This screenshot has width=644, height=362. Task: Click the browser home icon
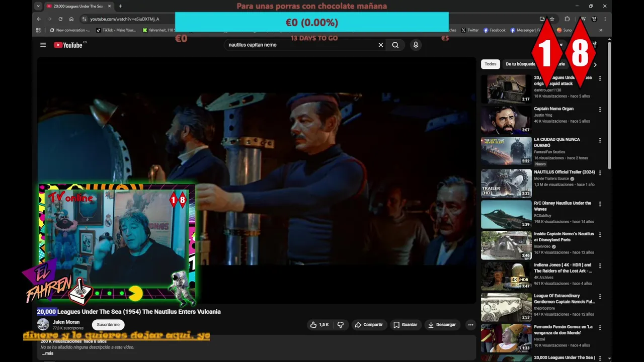point(71,19)
